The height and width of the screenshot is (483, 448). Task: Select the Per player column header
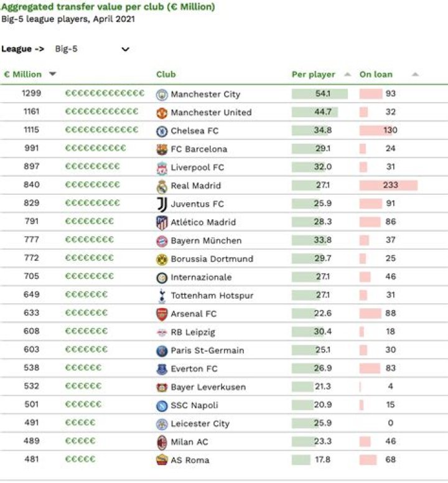(313, 75)
